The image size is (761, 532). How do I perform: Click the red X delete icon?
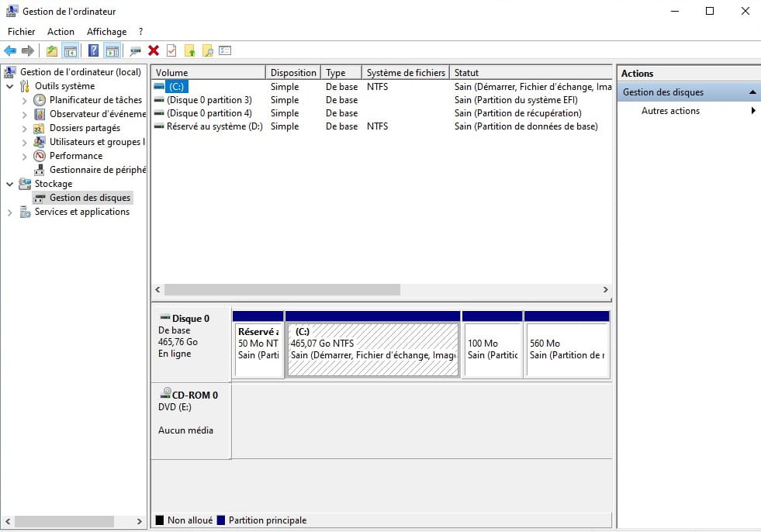pyautogui.click(x=154, y=51)
